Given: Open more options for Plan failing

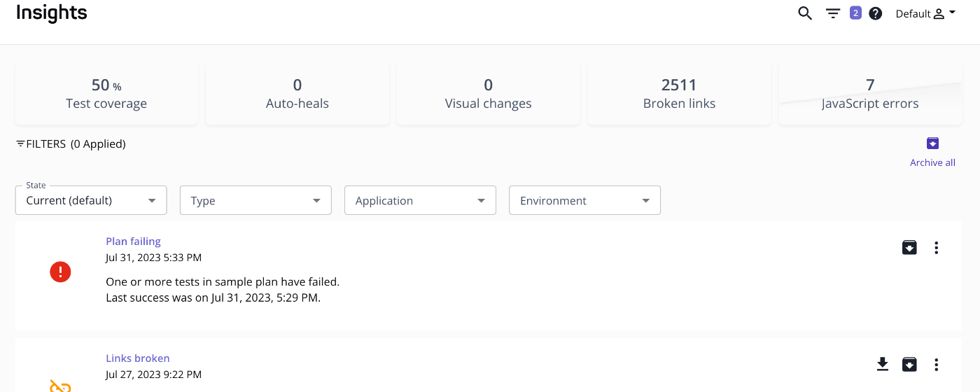Looking at the screenshot, I should [937, 248].
